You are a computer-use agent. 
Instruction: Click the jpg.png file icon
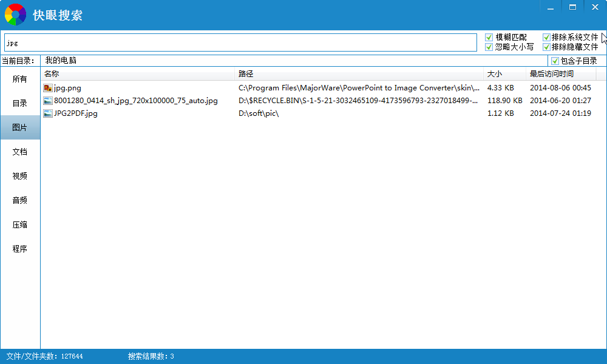coord(48,88)
